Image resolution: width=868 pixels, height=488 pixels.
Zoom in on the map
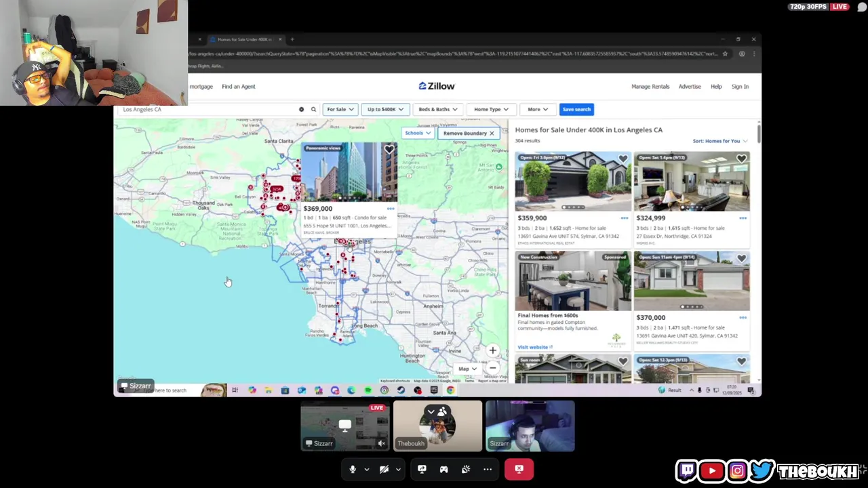[493, 351]
